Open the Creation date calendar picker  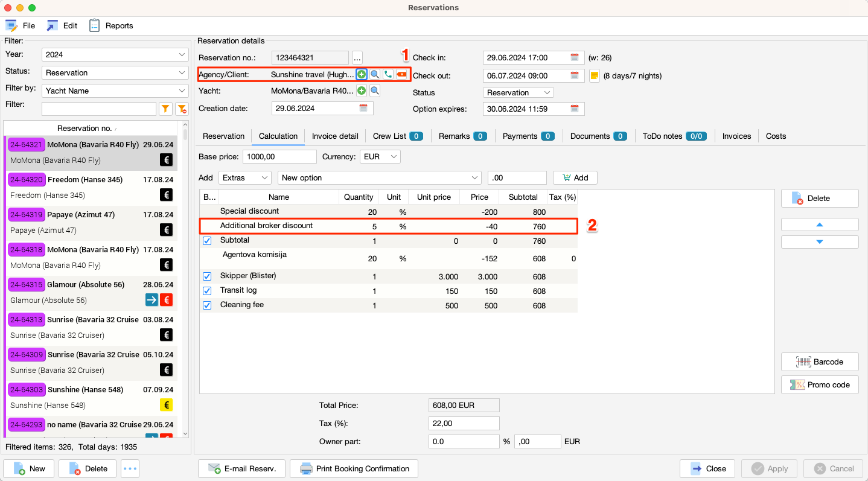pyautogui.click(x=363, y=108)
